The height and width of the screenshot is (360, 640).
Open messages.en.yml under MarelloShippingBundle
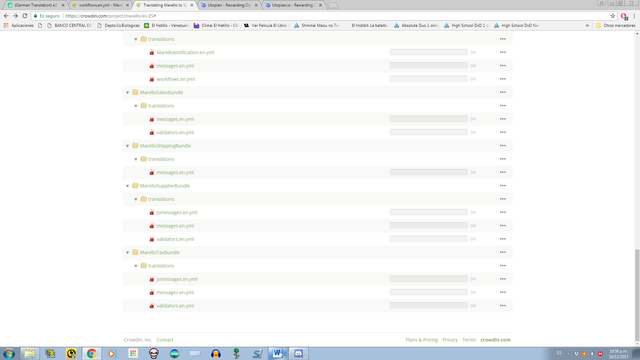(175, 173)
